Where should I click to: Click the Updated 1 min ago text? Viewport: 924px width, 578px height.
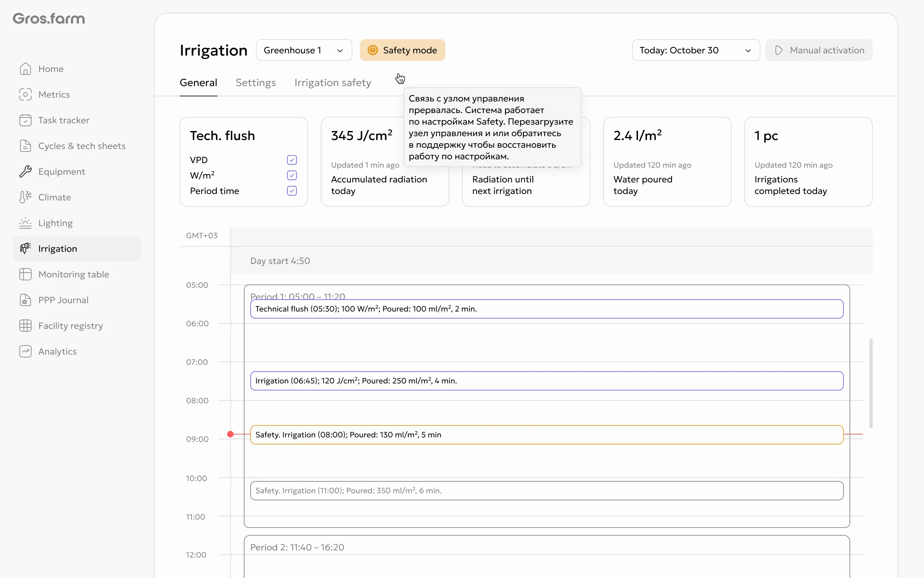365,165
